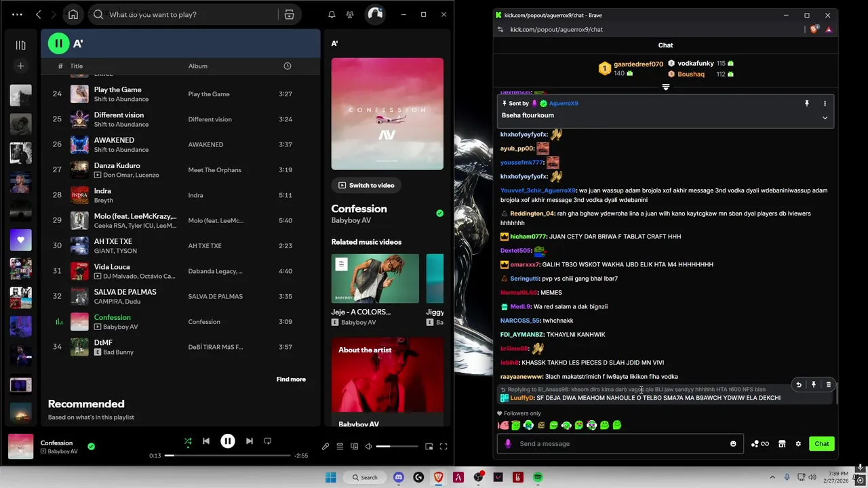The height and width of the screenshot is (488, 868).
Task: Pin LuuffyD's chat message
Action: pyautogui.click(x=814, y=384)
